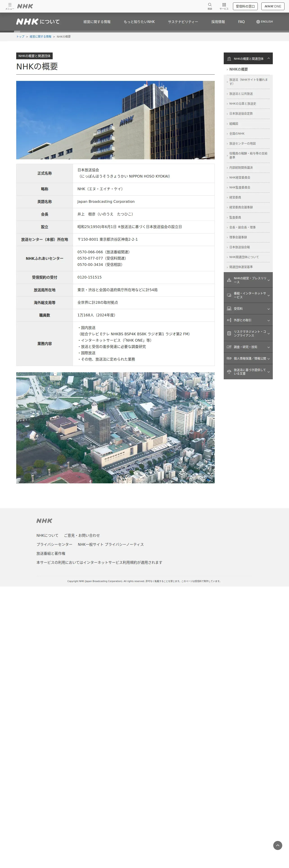
Task: Open 放送センターの地図 sidebar link
Action: point(242,144)
